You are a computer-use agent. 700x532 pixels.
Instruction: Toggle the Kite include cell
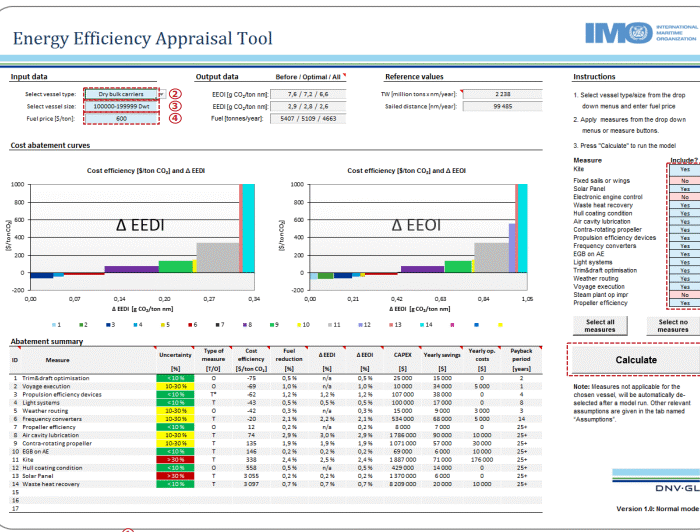684,171
